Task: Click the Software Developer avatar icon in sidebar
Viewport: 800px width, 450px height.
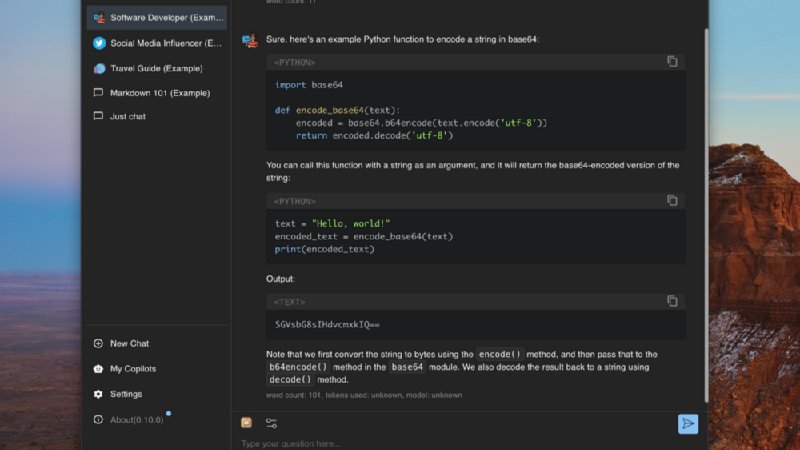Action: (x=99, y=17)
